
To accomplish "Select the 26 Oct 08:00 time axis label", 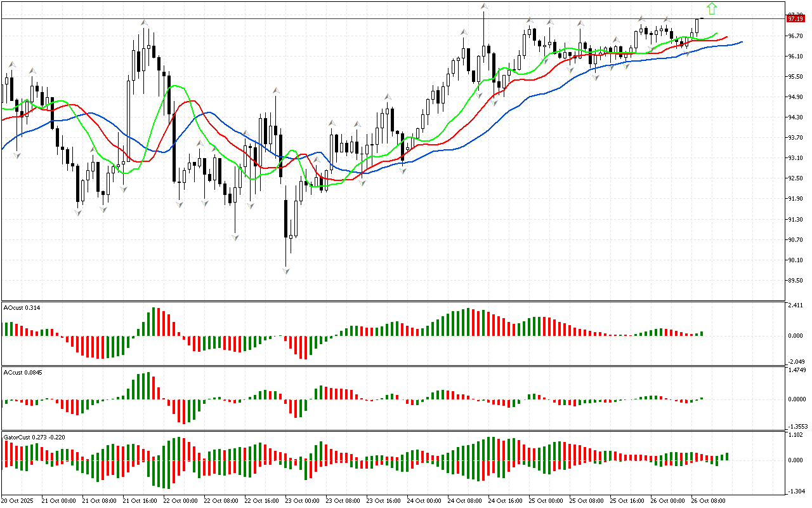I will click(708, 500).
